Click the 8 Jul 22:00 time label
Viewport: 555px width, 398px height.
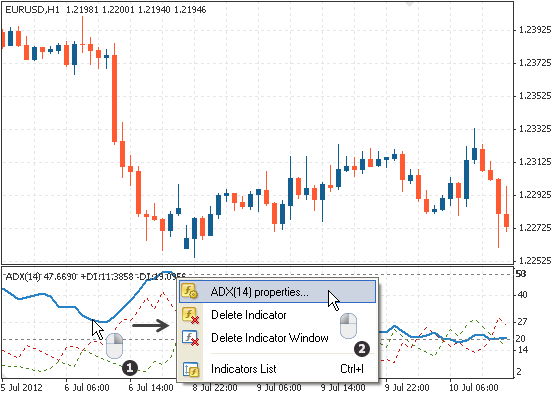tap(215, 388)
